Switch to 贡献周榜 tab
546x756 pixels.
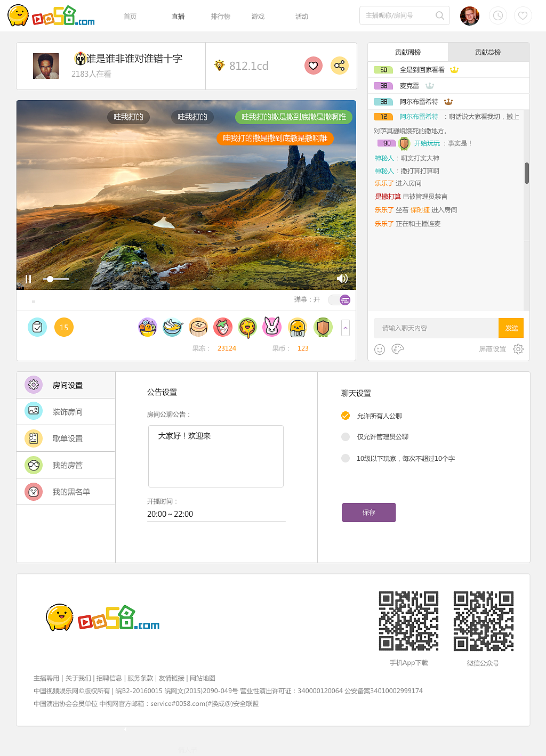[408, 52]
